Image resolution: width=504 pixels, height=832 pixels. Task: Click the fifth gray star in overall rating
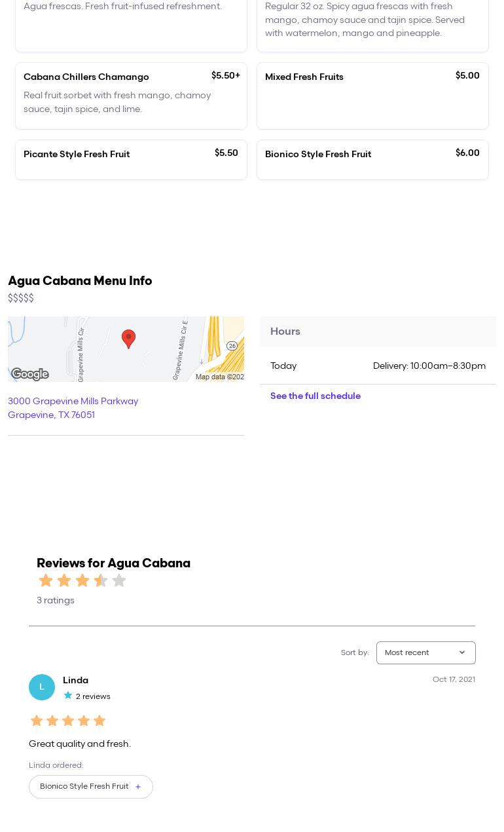119,580
